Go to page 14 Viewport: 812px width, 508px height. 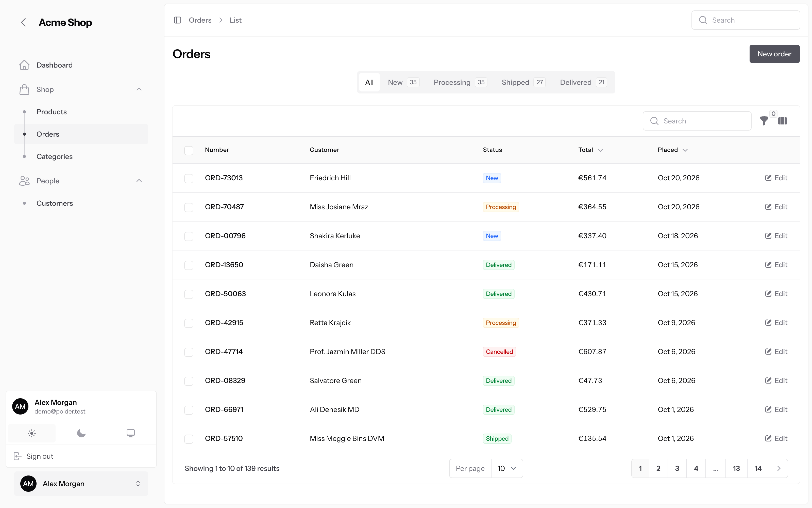[x=758, y=468]
